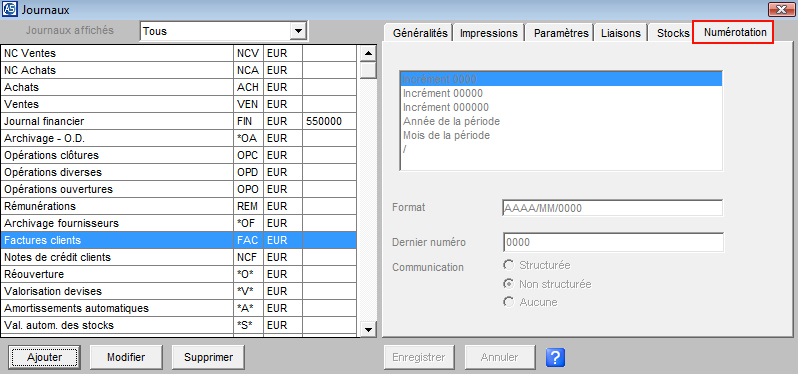Select Année de la période entry
Screen dimensions: 798x374
click(x=561, y=122)
